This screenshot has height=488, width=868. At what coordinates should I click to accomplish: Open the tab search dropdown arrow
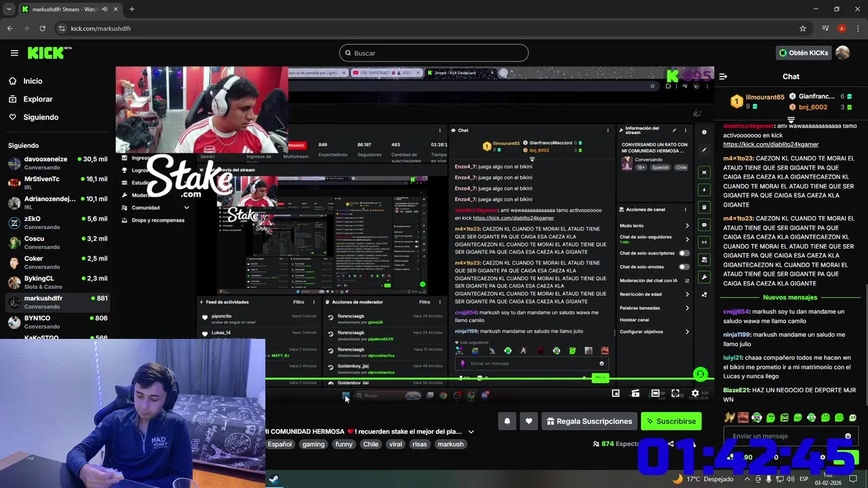coord(9,9)
